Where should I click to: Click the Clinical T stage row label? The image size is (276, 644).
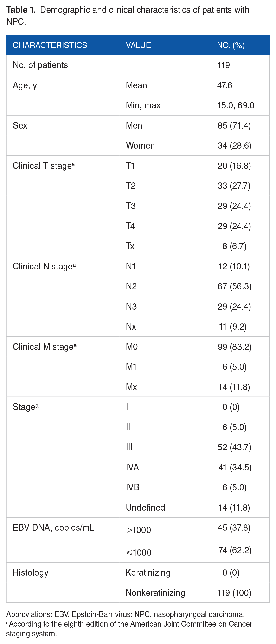tap(44, 166)
